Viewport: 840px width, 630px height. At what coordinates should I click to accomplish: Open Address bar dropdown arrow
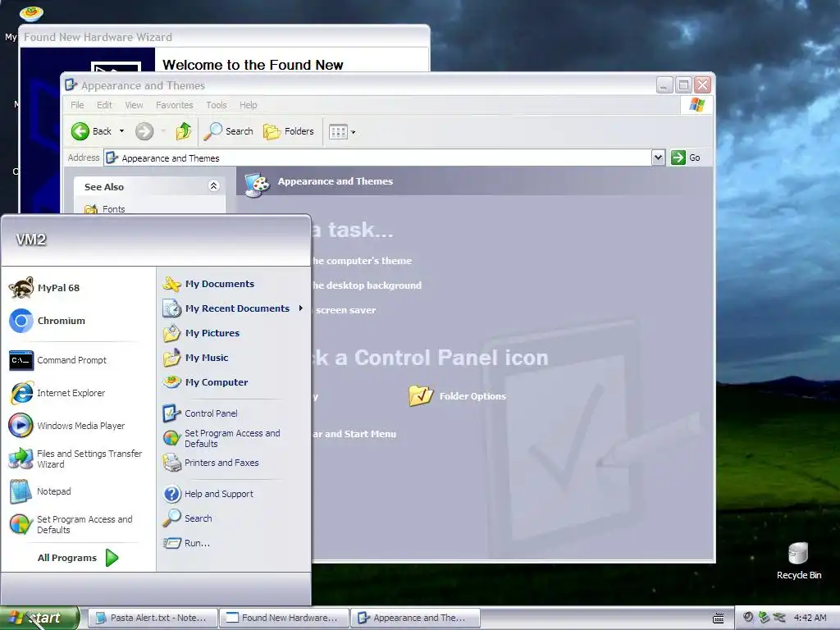point(659,157)
